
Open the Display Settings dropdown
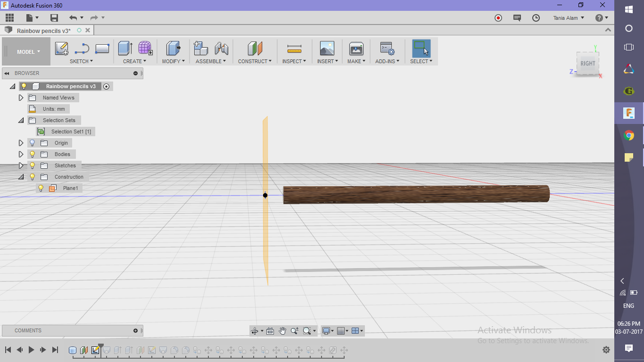tap(328, 331)
